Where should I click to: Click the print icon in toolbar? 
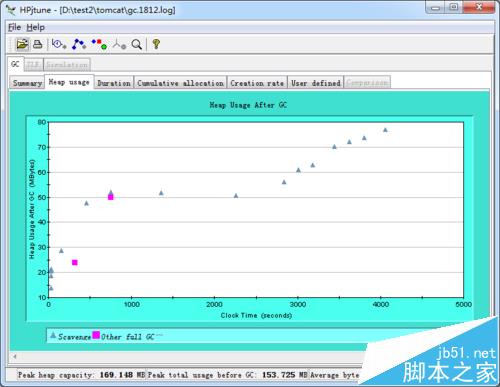pyautogui.click(x=38, y=44)
